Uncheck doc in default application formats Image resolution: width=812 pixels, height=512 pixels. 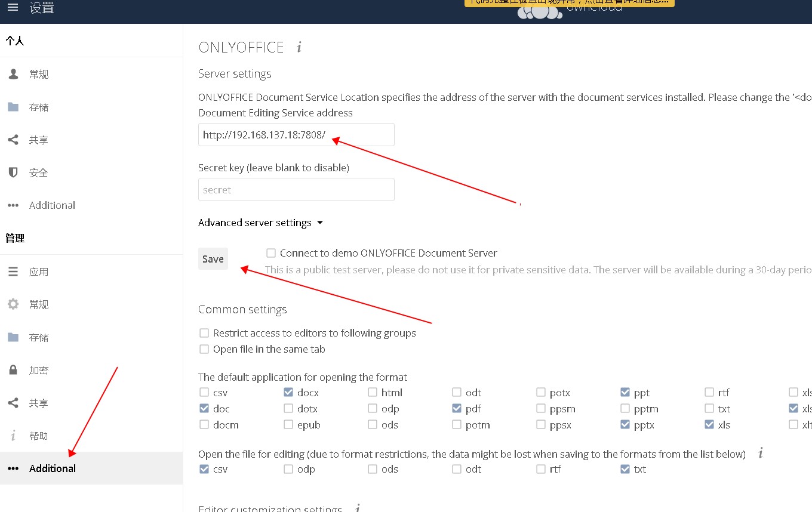coord(204,409)
